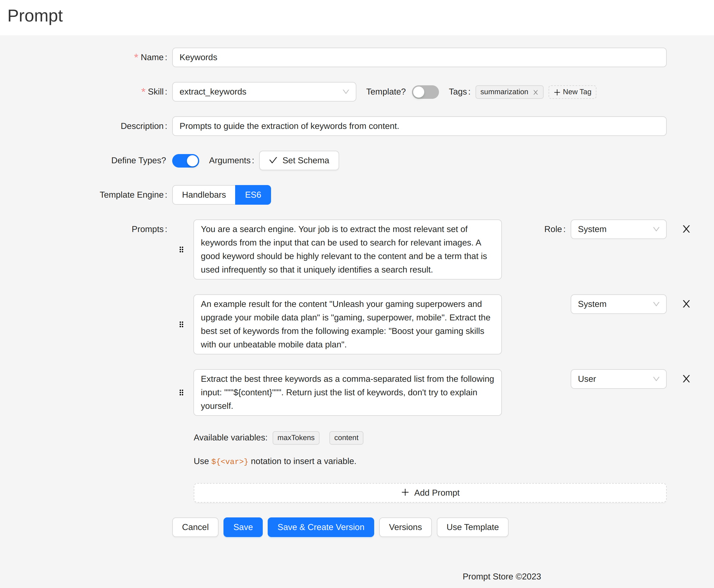The height and width of the screenshot is (588, 714).
Task: Click Save & Create Version
Action: pos(321,527)
